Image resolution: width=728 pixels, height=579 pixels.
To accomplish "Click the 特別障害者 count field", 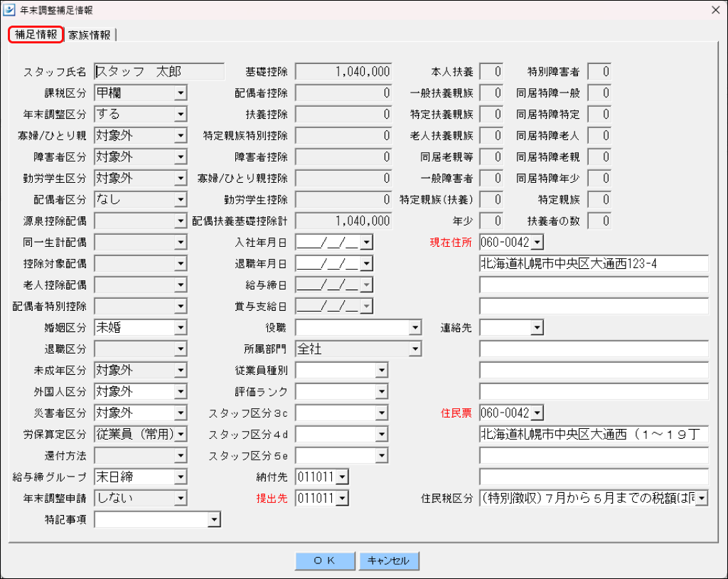I will click(x=599, y=72).
